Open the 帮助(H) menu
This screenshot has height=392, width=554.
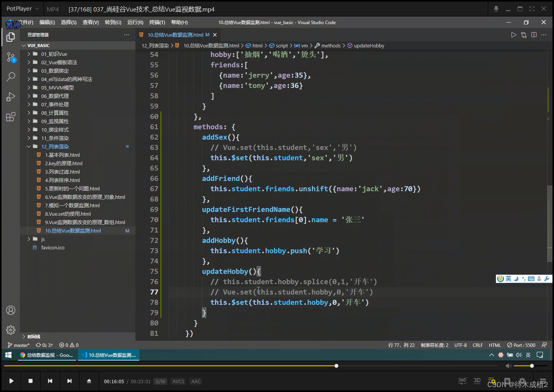click(179, 22)
